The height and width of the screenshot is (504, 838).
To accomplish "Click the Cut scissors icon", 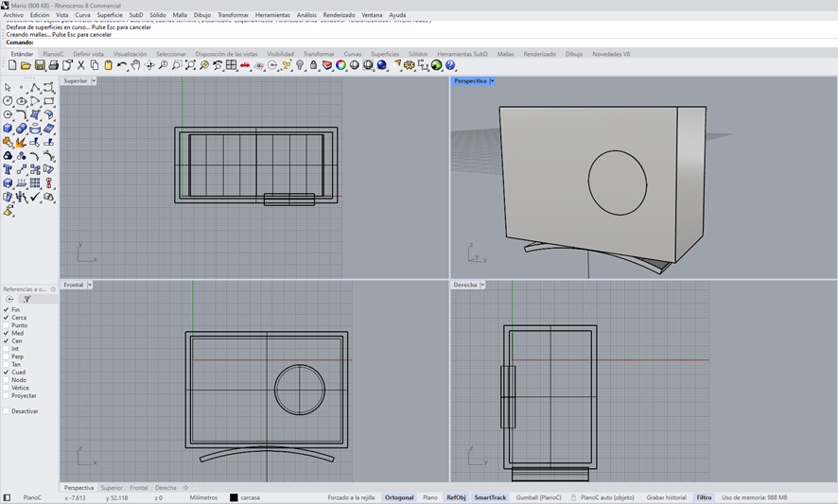I will point(81,66).
